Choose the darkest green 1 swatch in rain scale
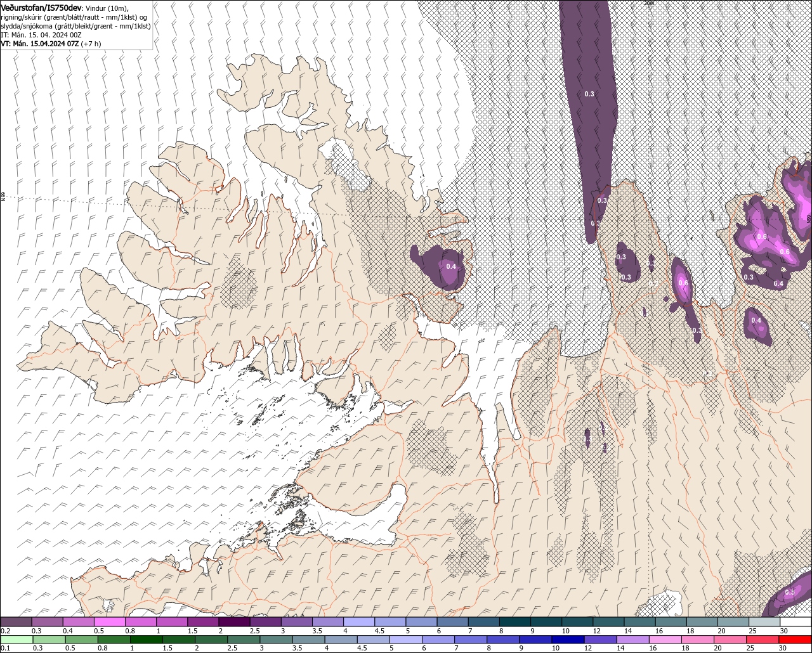The image size is (812, 653). pyautogui.click(x=147, y=639)
